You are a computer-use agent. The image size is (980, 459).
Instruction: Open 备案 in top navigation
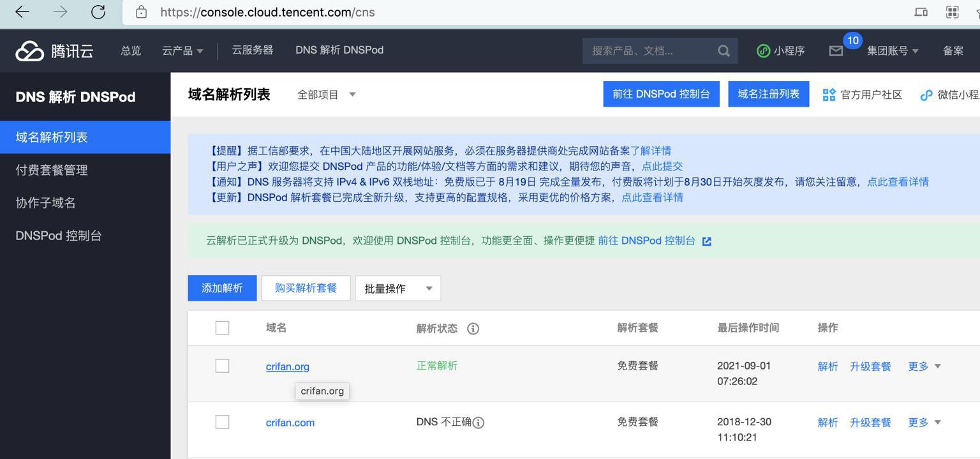tap(953, 50)
